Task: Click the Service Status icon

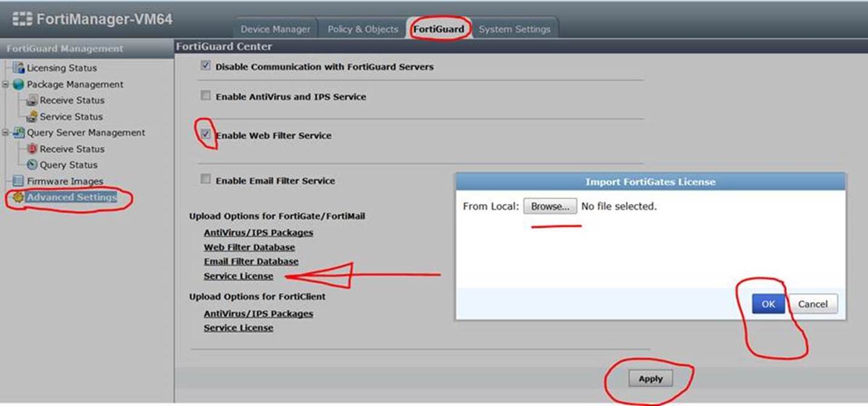Action: tap(32, 117)
